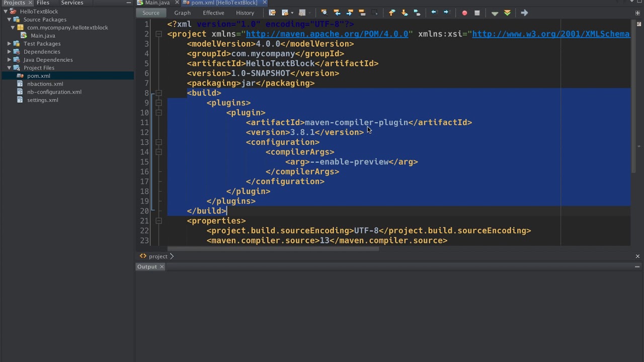644x362 pixels.
Task: Shift line right icon
Action: pos(446,13)
